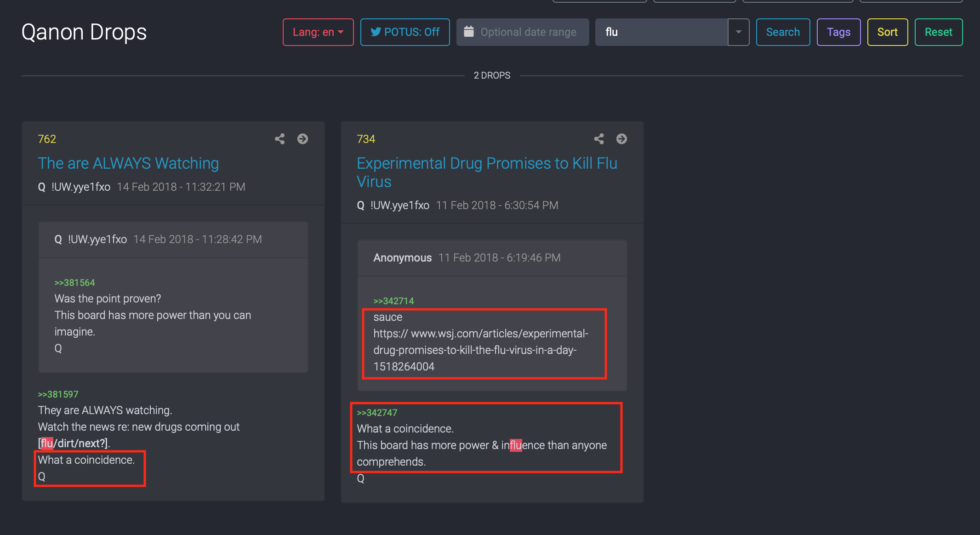The width and height of the screenshot is (980, 535).
Task: Click the Sort button
Action: tap(887, 32)
